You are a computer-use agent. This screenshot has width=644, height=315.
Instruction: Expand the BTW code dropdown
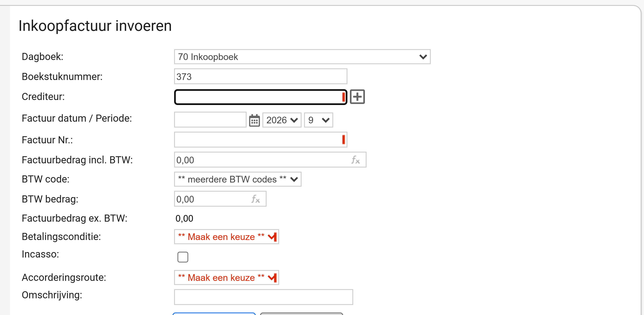237,179
